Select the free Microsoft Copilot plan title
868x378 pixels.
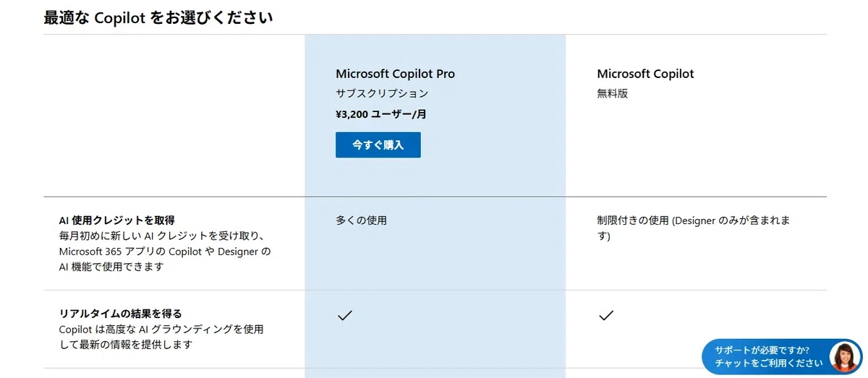[645, 74]
